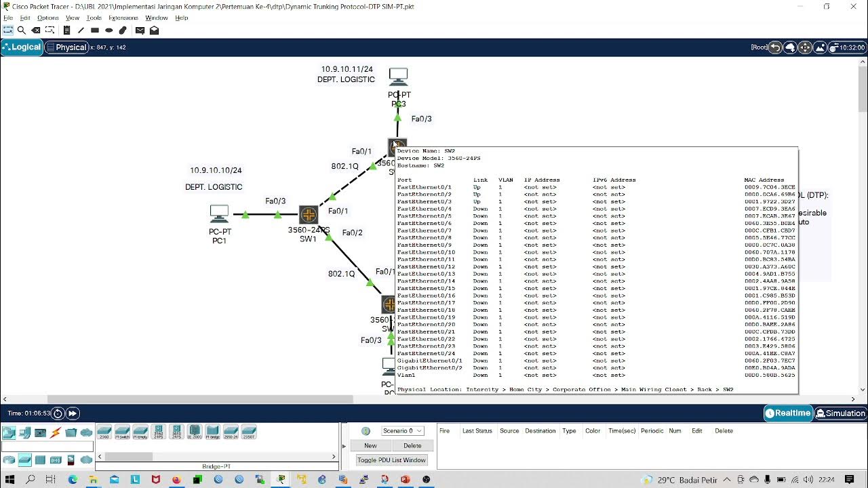Choose the Place Note tool
This screenshot has width=868, height=488.
(66, 30)
